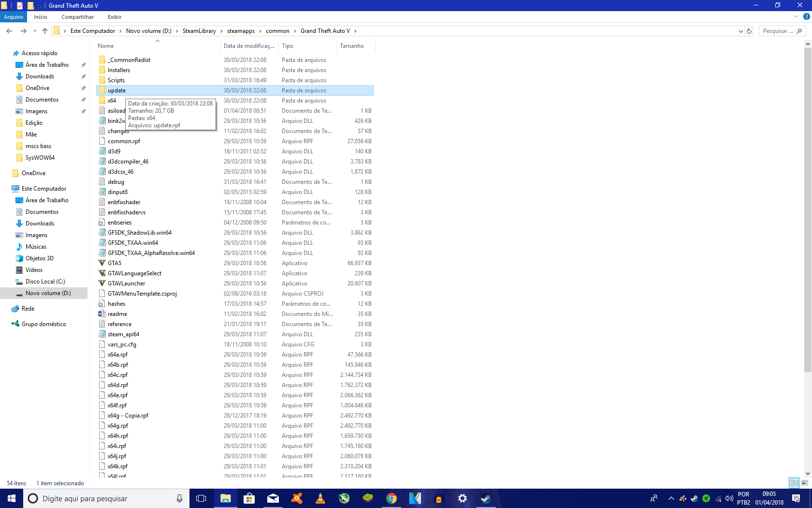Open the Action Center notifications icon
Viewport: 812px width, 508px height.
pos(796,498)
